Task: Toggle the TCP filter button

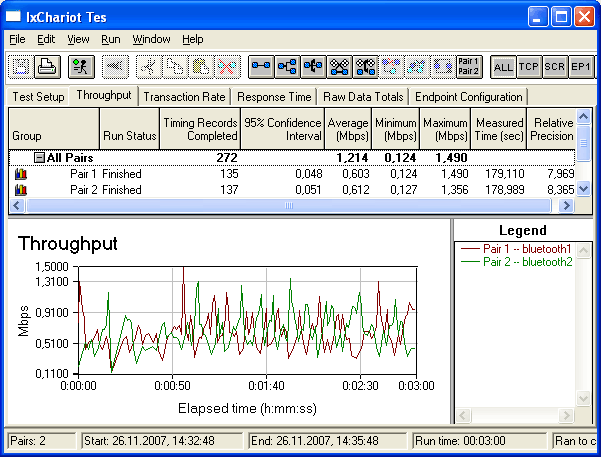Action: point(529,67)
